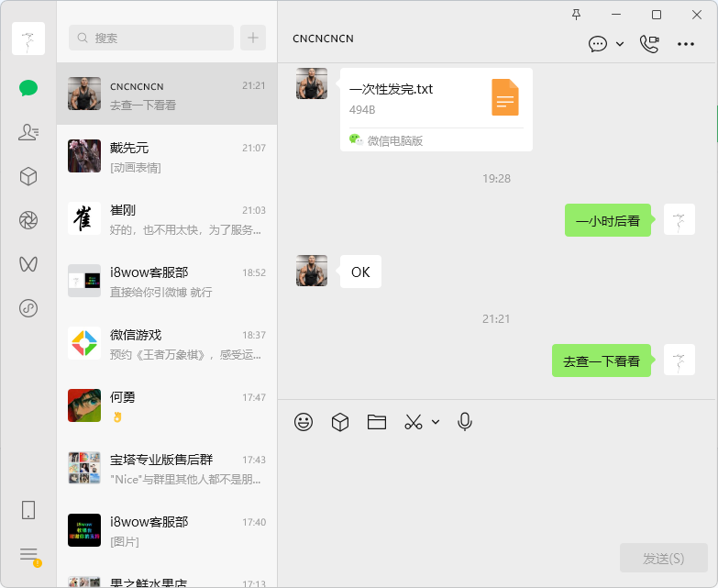The height and width of the screenshot is (588, 718).
Task: Click own avatar beside 去查一下看看 message
Action: tap(679, 360)
